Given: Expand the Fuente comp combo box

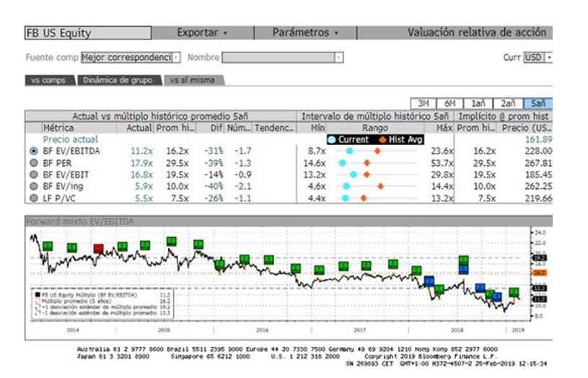Looking at the screenshot, I should tap(176, 58).
